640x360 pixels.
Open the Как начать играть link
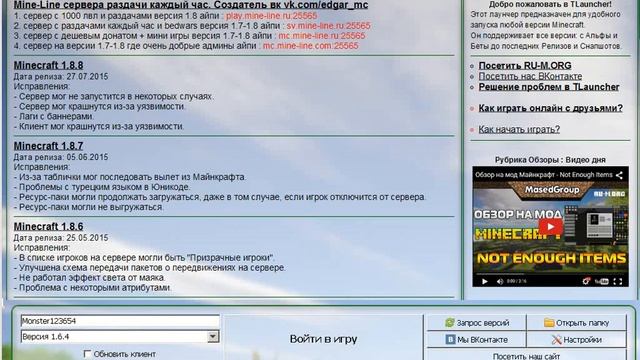pos(519,129)
